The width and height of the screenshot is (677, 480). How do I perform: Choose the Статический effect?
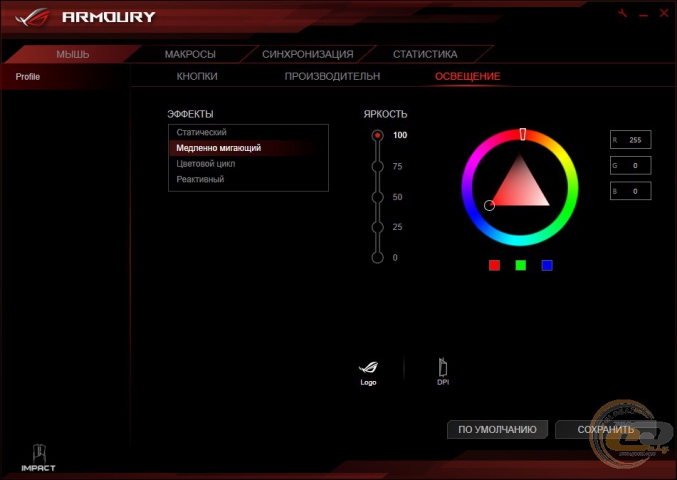pyautogui.click(x=248, y=133)
